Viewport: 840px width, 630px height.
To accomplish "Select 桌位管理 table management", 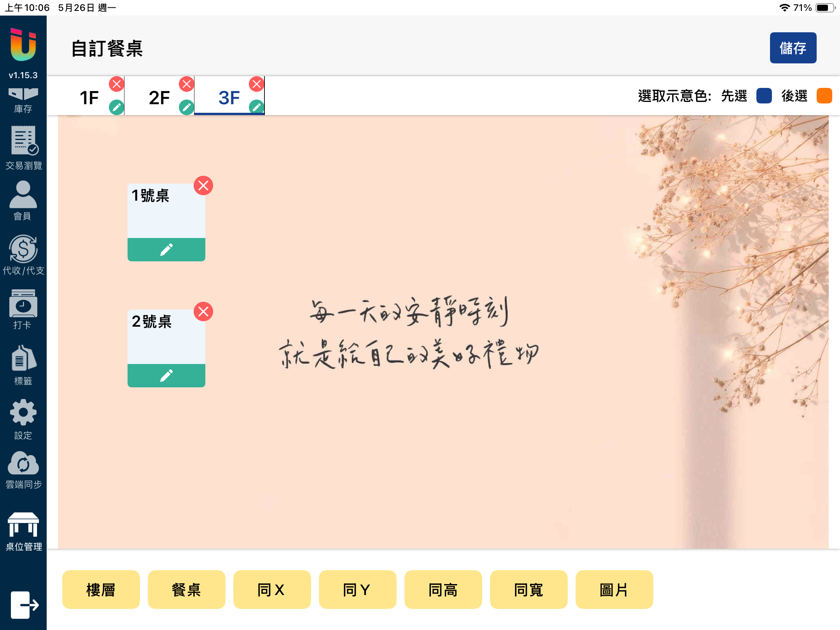I will click(23, 532).
